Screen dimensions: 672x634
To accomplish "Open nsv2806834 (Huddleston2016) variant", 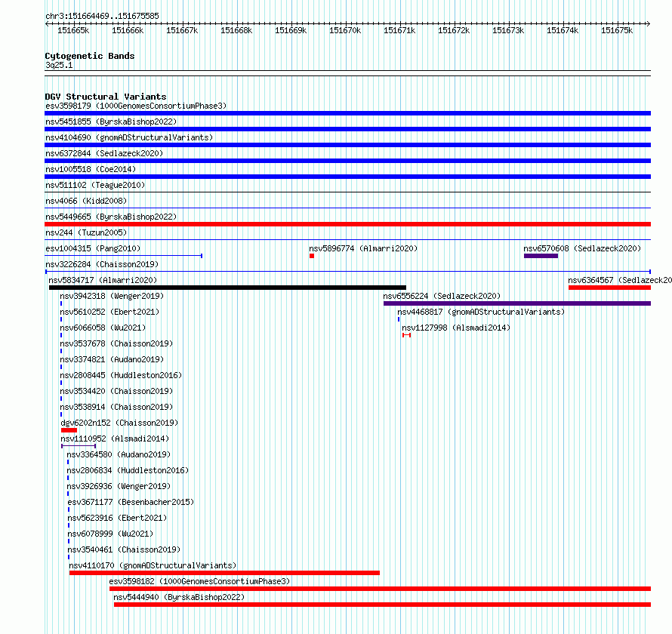I will tap(128, 470).
